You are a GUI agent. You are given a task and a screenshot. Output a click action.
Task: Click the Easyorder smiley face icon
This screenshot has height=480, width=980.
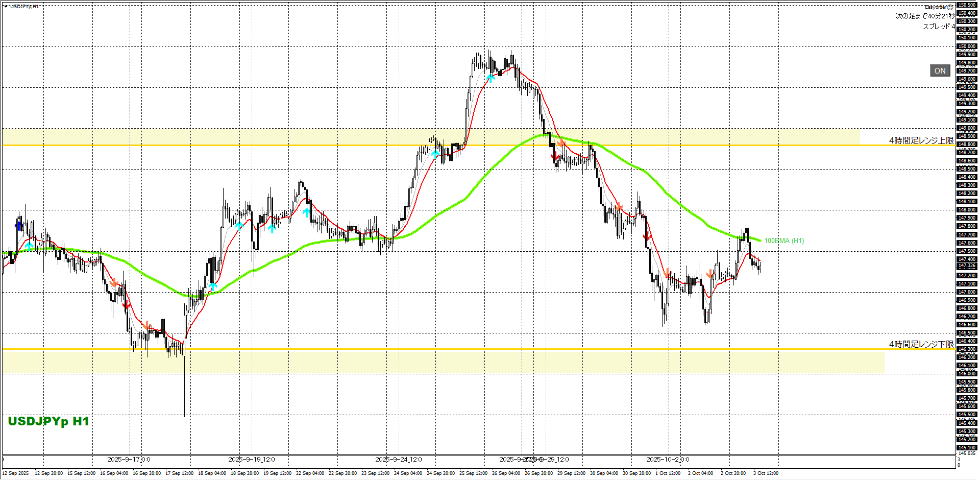point(950,7)
